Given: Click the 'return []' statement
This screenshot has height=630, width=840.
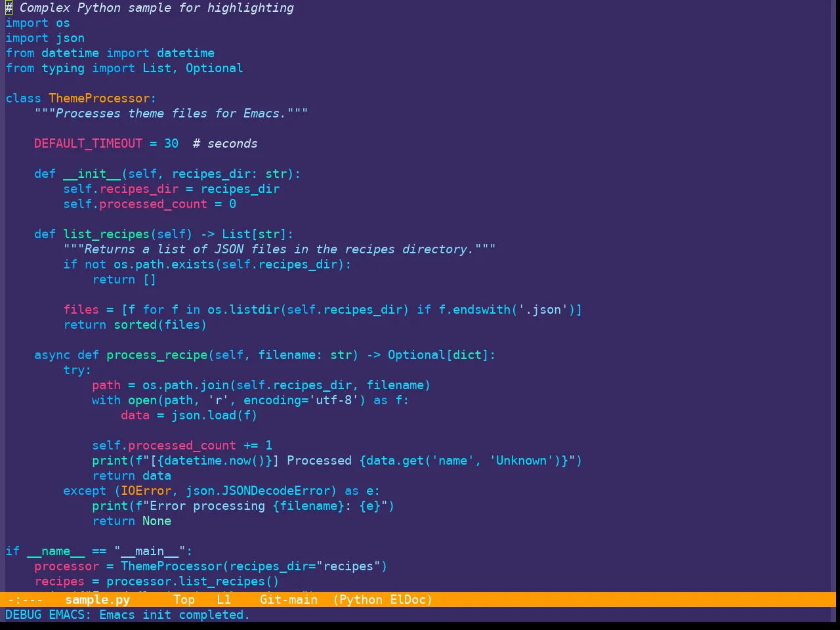Looking at the screenshot, I should [124, 280].
